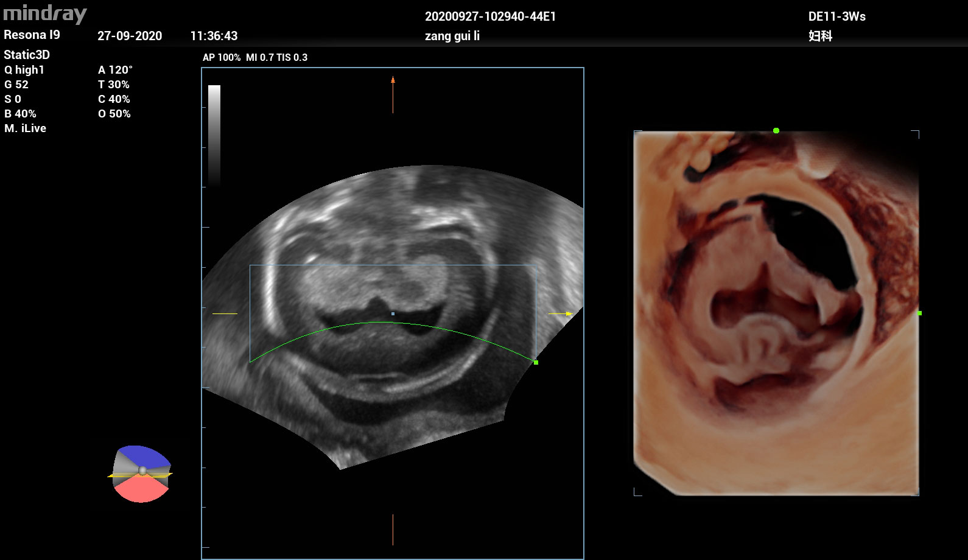Click the A 120° angle parameter
Image resolution: width=968 pixels, height=560 pixels.
tap(115, 70)
